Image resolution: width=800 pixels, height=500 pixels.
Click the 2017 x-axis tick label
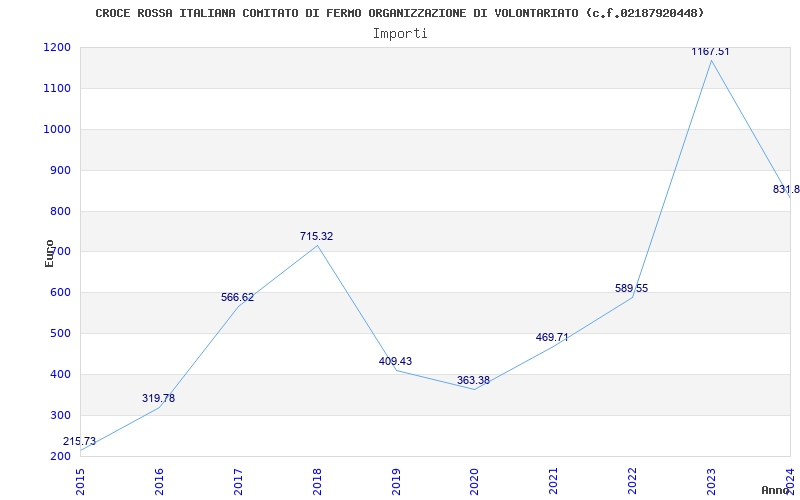tap(238, 482)
